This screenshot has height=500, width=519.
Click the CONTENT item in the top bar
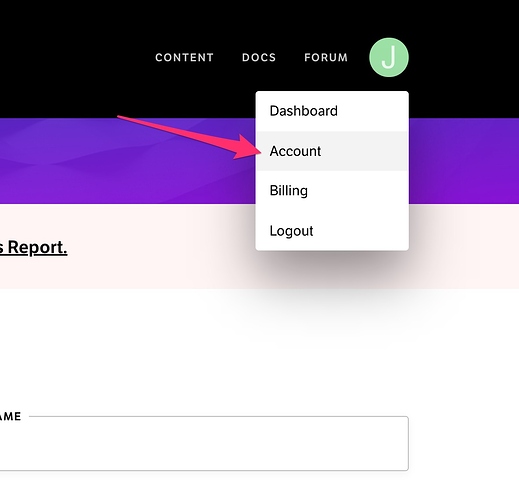point(184,57)
